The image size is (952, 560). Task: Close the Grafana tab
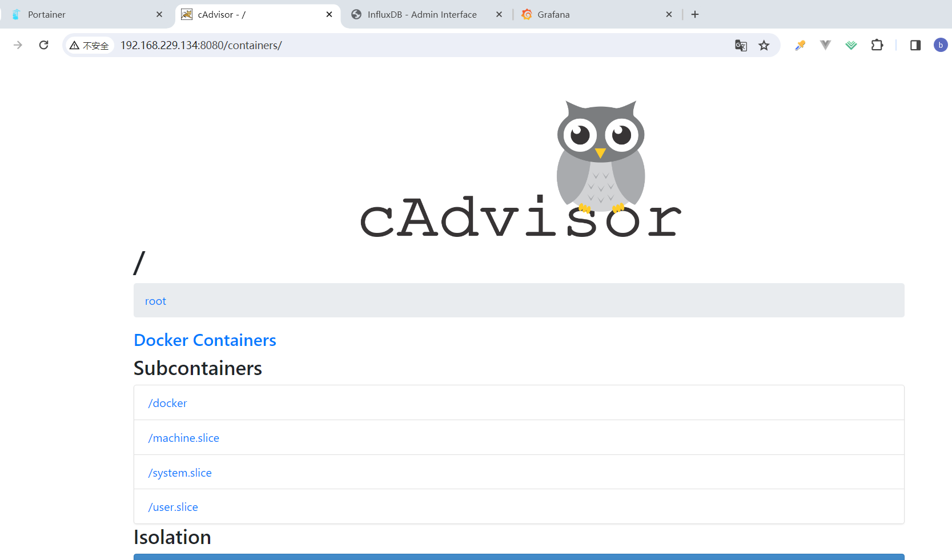point(669,14)
